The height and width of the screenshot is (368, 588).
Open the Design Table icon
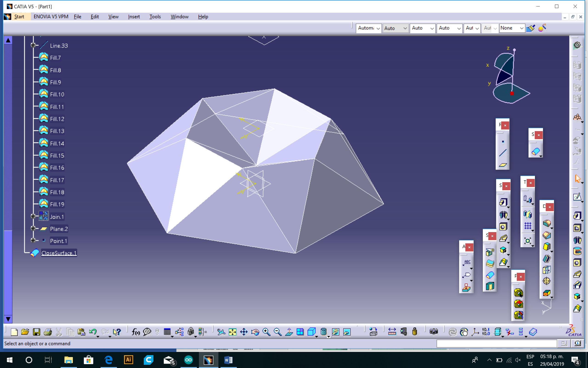click(167, 332)
